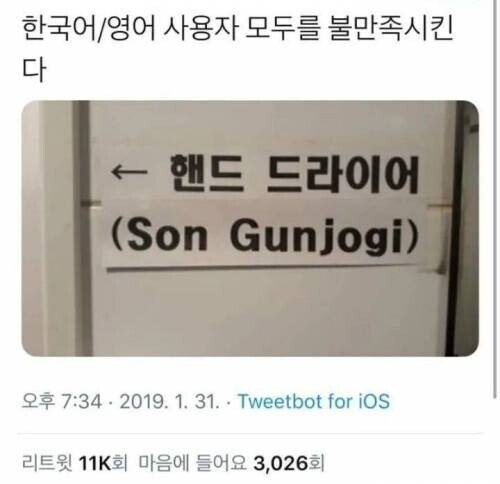Click the 마음에 들어요 label
500x484 pixels.
192,463
